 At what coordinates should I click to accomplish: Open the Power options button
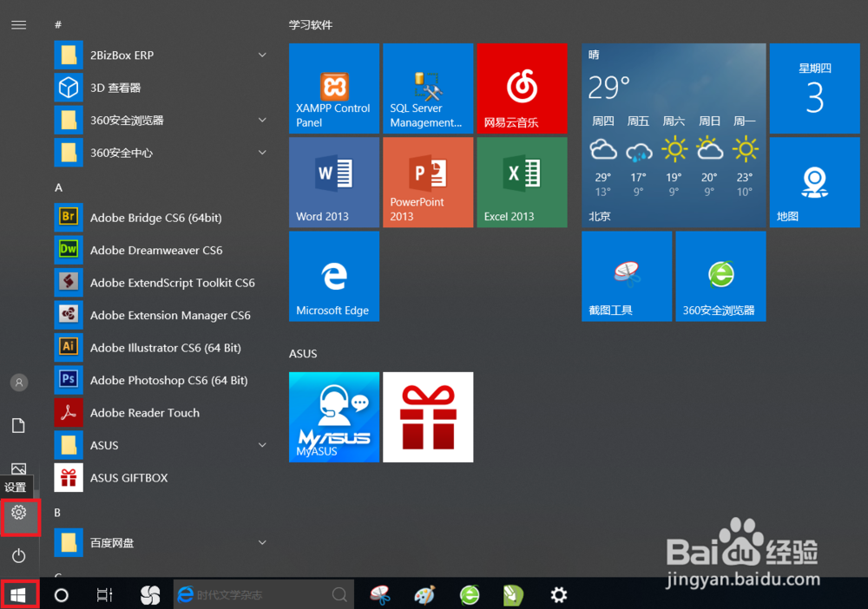pyautogui.click(x=19, y=555)
